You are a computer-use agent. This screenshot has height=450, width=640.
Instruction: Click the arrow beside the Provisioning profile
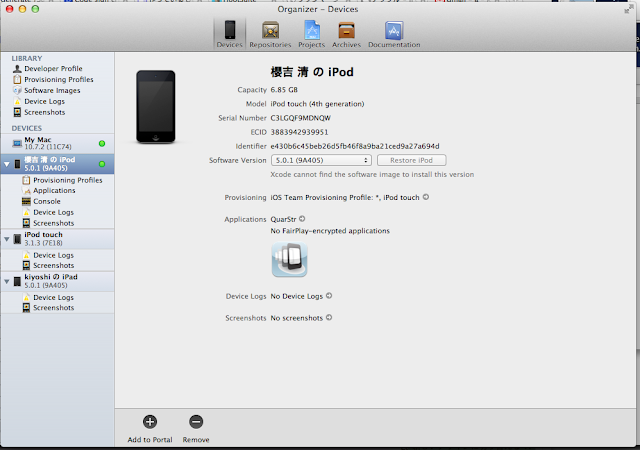(426, 197)
